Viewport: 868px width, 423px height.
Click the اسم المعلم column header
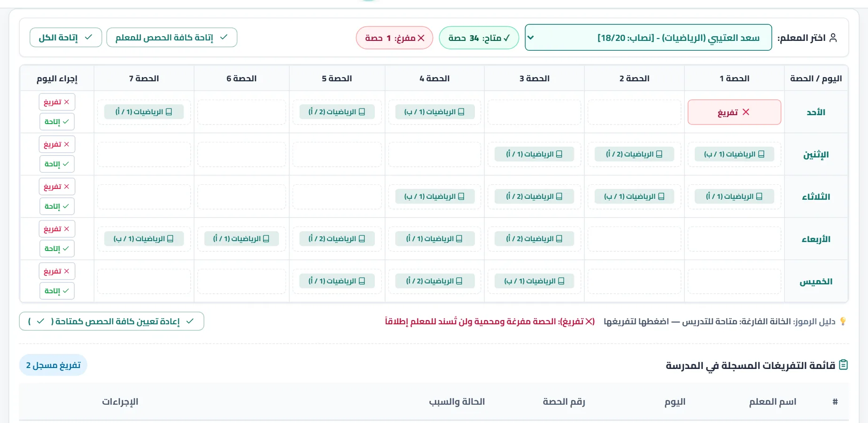coord(773,402)
